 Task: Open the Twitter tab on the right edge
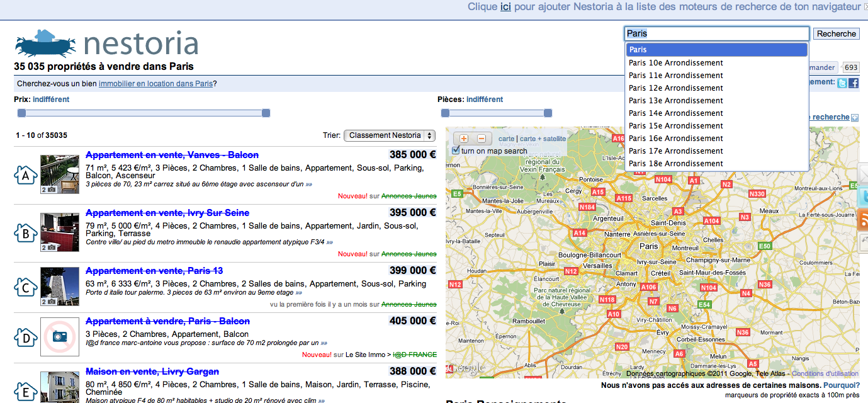pyautogui.click(x=863, y=196)
